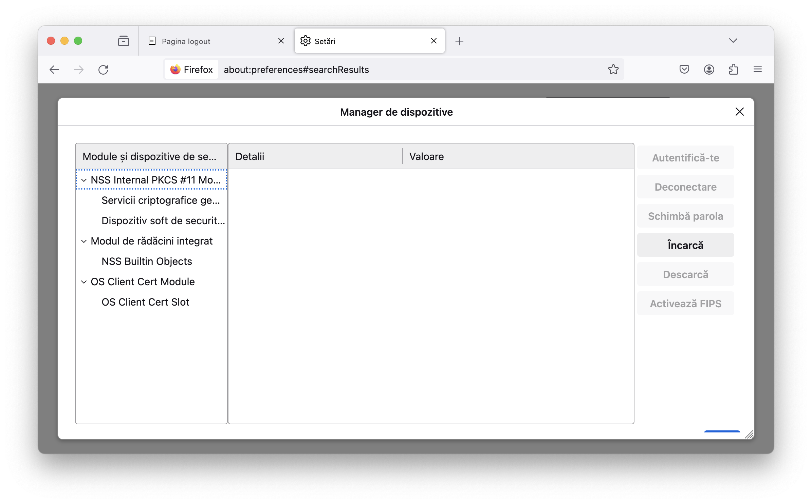Click the Activează FIPS button

click(685, 303)
